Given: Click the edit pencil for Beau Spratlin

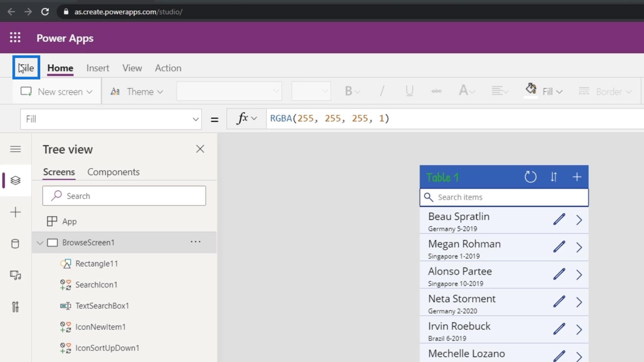Looking at the screenshot, I should [559, 219].
